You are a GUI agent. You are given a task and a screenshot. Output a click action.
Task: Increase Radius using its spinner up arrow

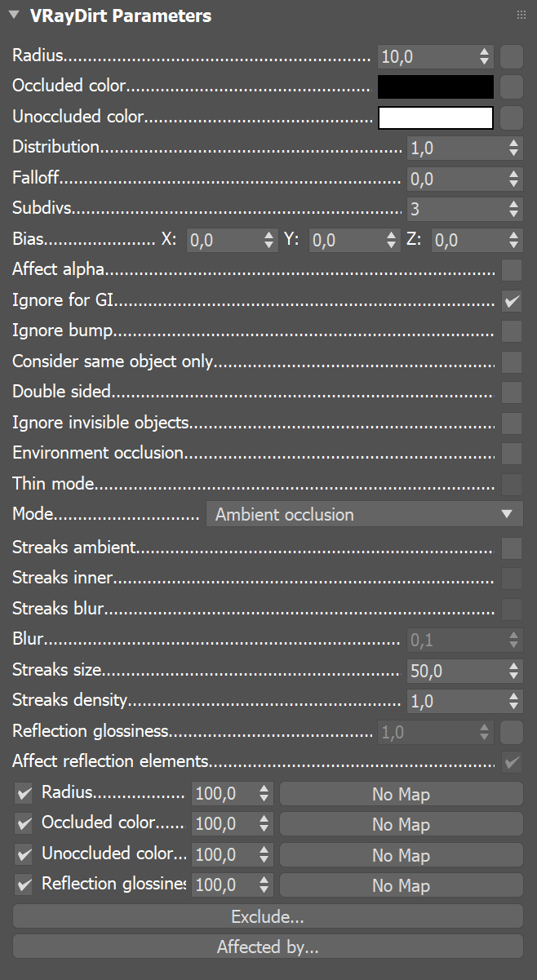pos(484,51)
